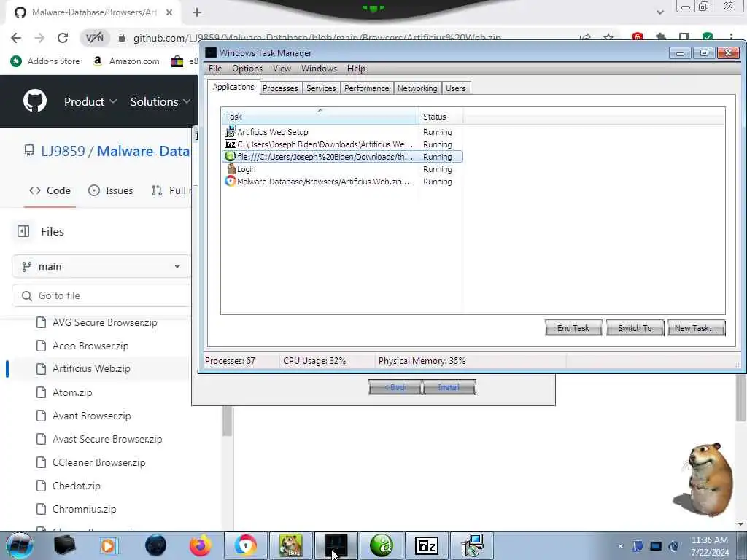Close the Malware-Database Chrome tab
The image size is (747, 560).
[x=169, y=13]
